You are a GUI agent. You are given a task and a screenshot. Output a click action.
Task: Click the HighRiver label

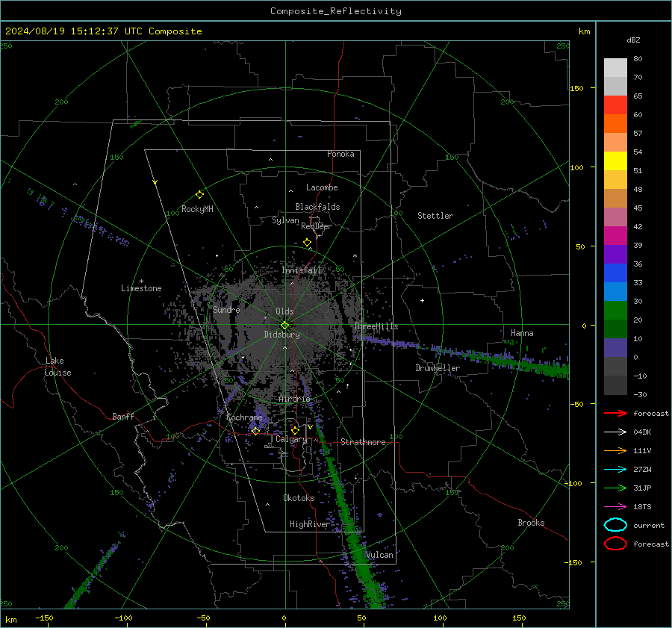pyautogui.click(x=309, y=524)
